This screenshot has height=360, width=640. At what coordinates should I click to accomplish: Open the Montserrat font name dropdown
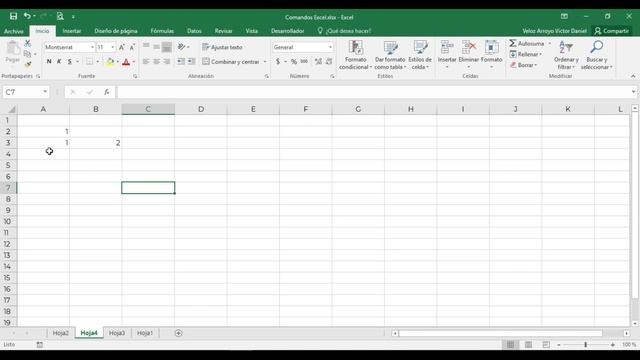click(92, 47)
